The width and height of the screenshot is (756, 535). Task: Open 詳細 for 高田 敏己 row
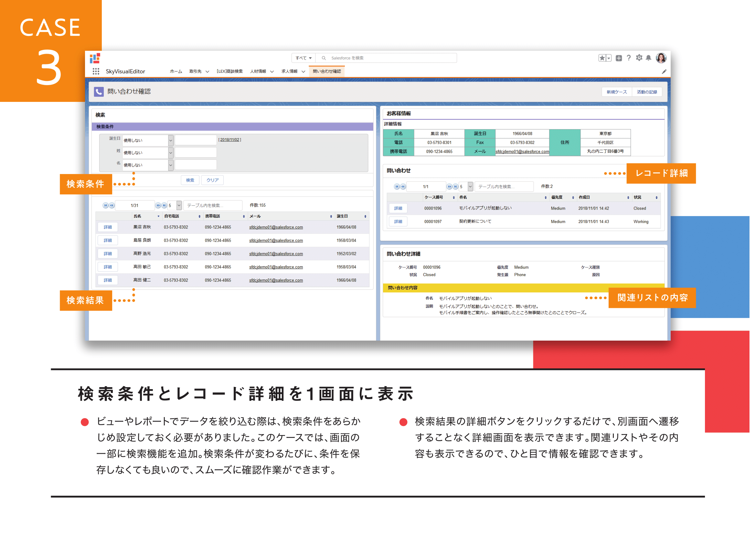pyautogui.click(x=108, y=267)
